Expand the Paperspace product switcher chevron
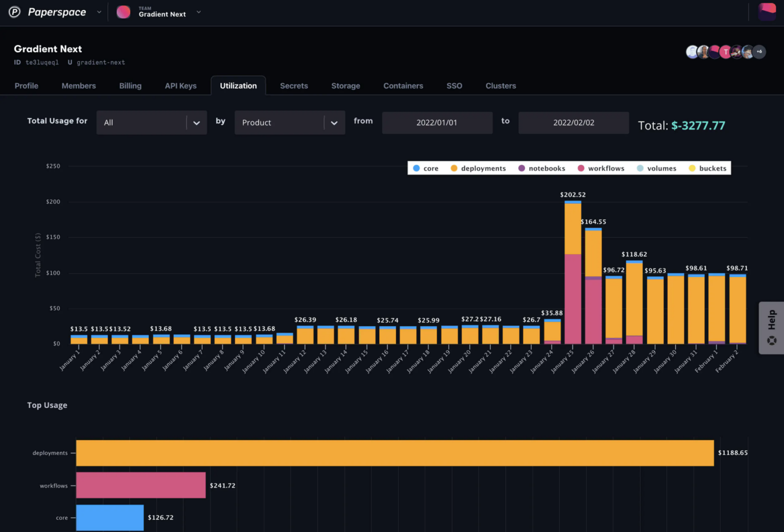Viewport: 784px width, 532px height. [99, 12]
